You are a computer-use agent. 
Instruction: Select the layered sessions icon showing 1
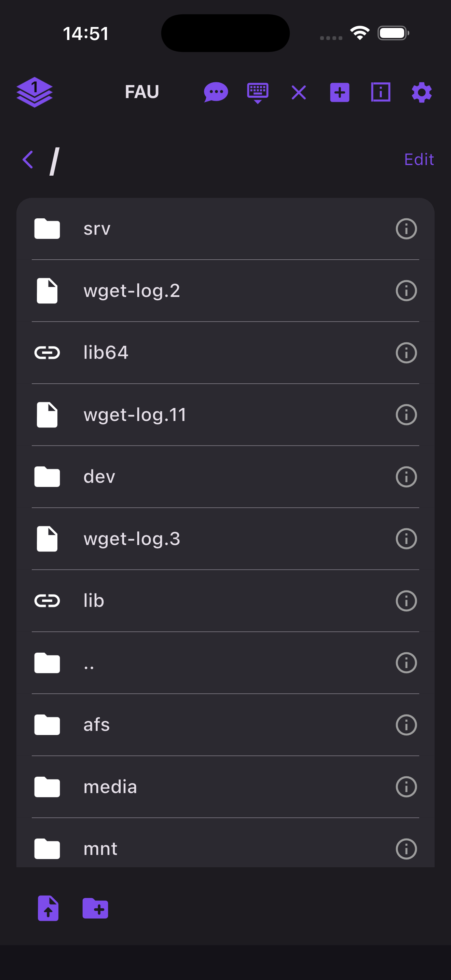click(x=36, y=92)
